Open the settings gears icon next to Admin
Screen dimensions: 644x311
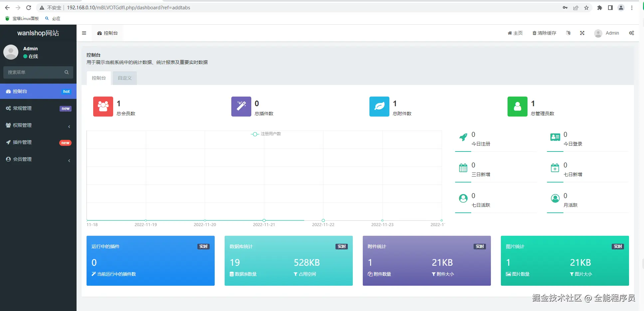[x=631, y=33]
